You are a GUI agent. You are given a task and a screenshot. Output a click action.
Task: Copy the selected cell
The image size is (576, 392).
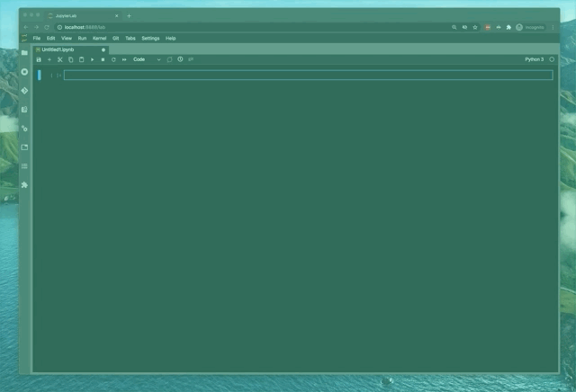(x=70, y=59)
